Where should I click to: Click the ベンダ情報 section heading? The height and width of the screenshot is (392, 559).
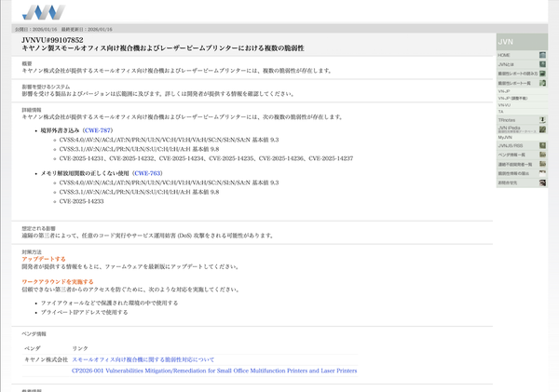tap(34, 334)
